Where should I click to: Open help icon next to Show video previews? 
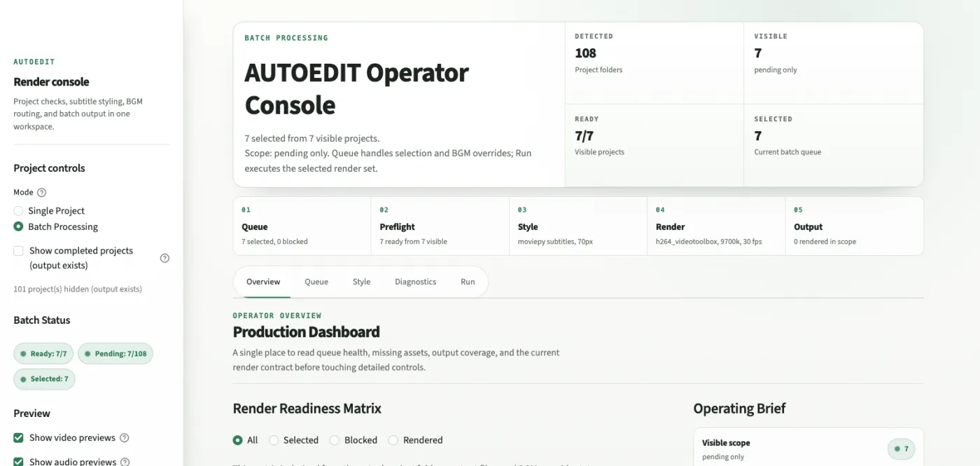tap(125, 438)
